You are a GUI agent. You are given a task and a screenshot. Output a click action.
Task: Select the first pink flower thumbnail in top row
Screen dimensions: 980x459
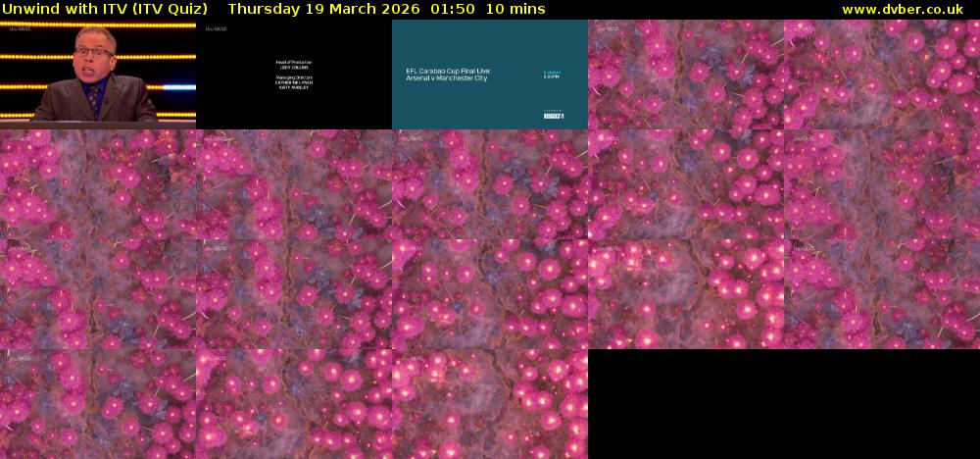coord(686,75)
